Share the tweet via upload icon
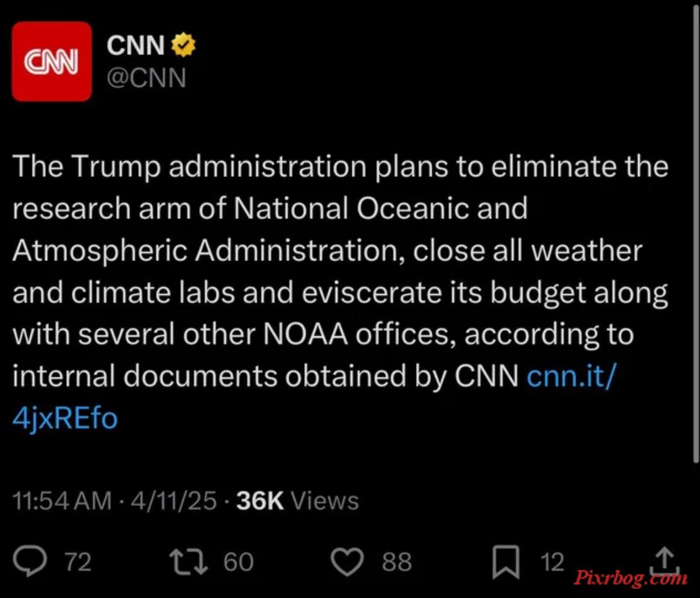Viewport: 700px width, 598px height. [x=665, y=561]
